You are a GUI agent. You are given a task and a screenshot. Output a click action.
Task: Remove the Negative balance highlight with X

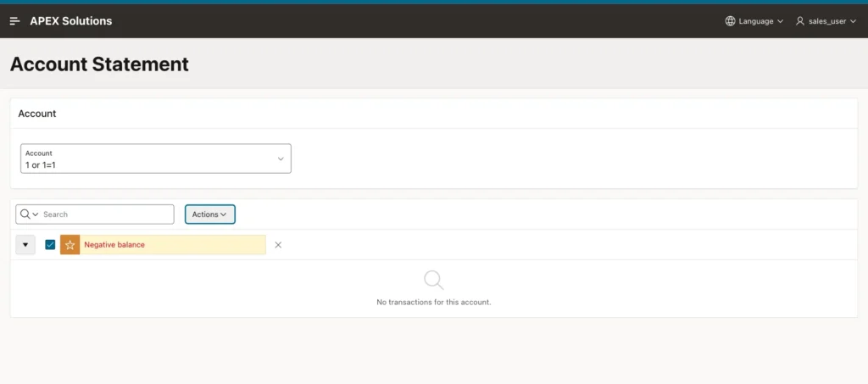[x=278, y=245]
